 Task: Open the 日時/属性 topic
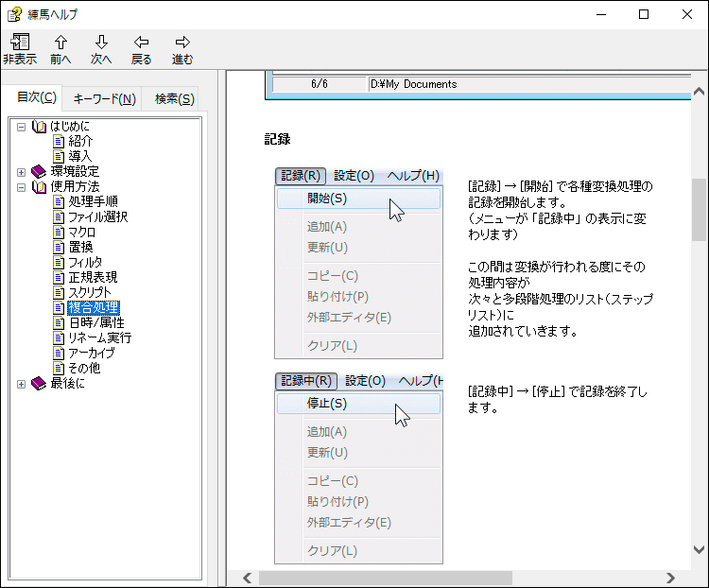[x=96, y=323]
